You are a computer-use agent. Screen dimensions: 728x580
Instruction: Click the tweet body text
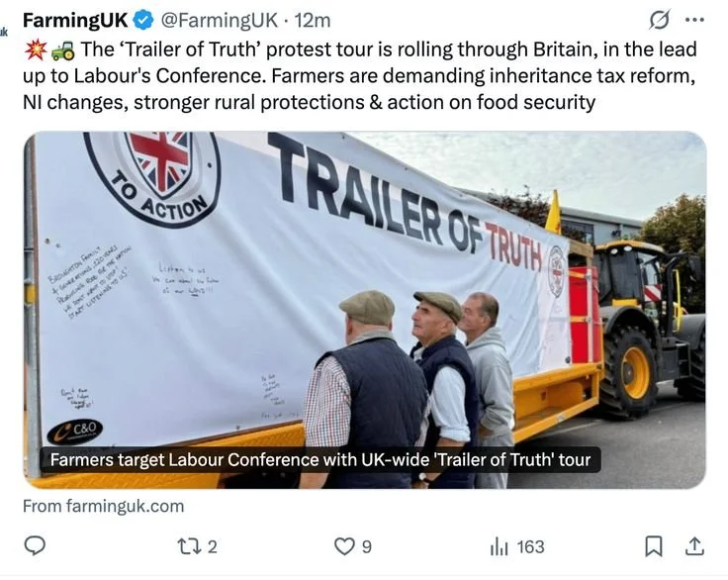point(360,76)
